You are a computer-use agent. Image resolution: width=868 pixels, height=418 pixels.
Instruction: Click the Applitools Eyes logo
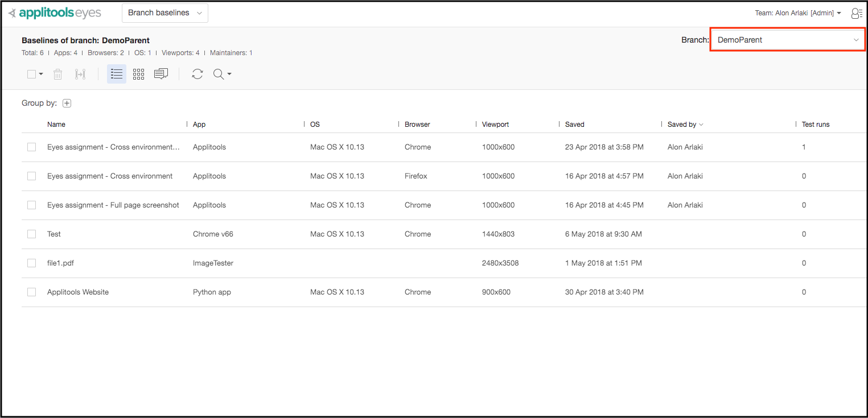click(55, 13)
